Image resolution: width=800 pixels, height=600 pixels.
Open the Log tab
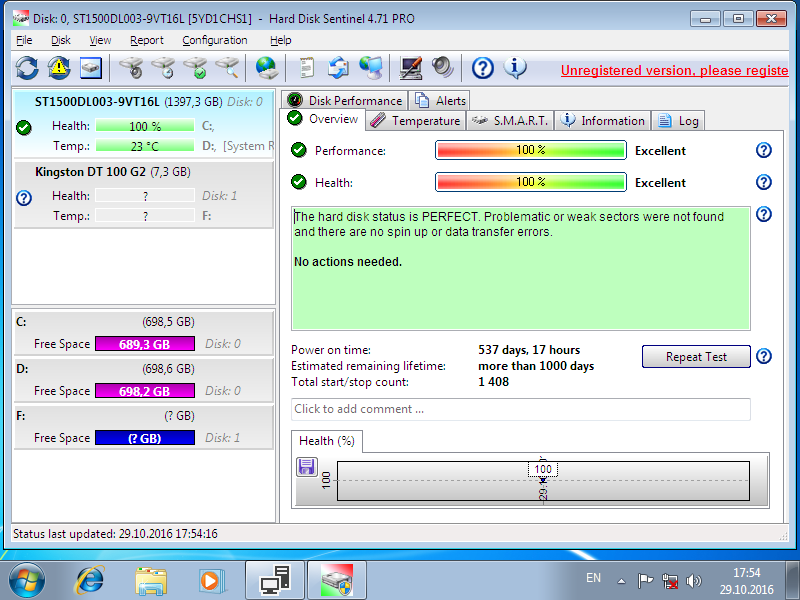[x=678, y=121]
